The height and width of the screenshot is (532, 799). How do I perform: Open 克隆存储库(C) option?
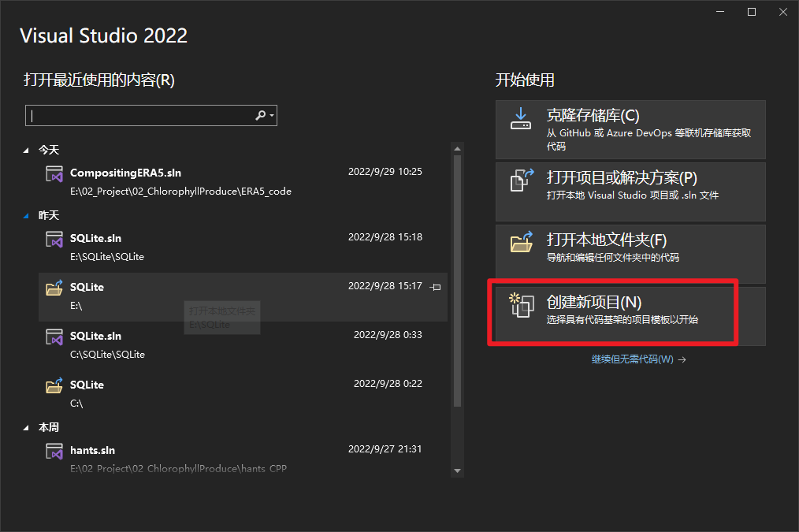coord(630,129)
